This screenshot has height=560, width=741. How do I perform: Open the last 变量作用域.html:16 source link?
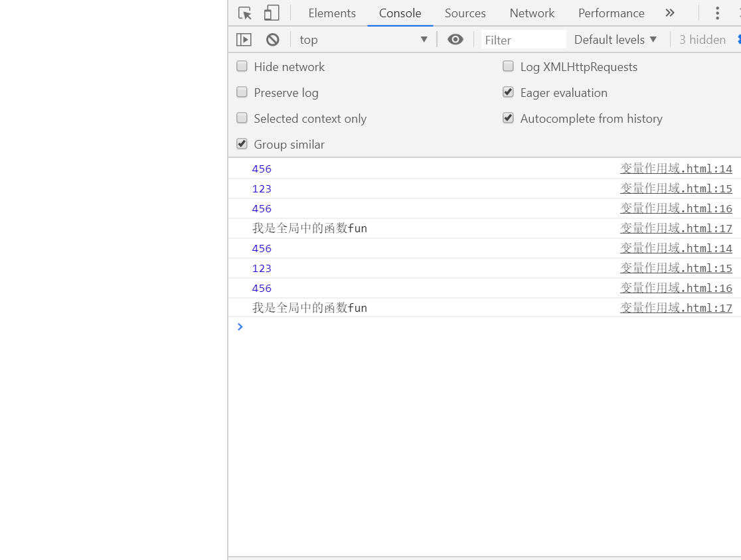click(676, 287)
